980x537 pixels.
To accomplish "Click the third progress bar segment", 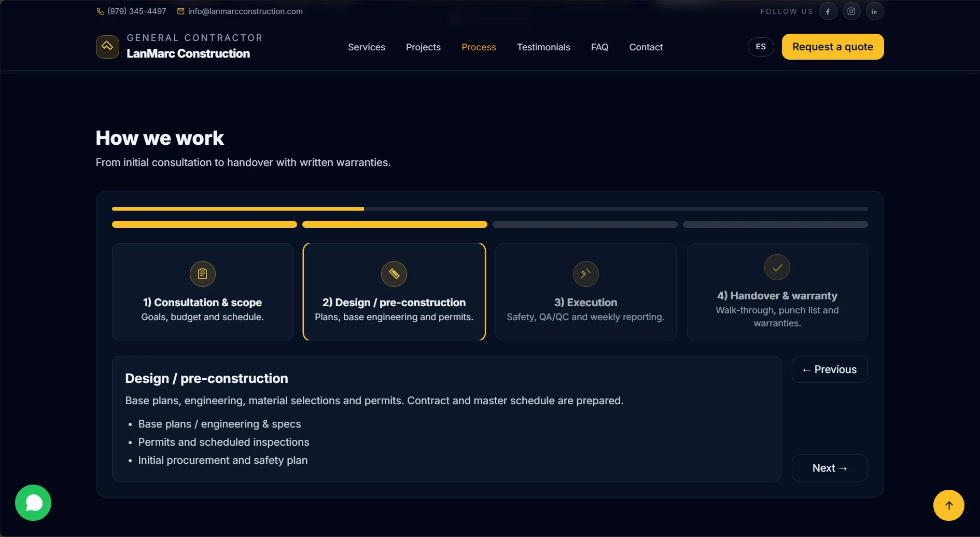I will [x=585, y=225].
